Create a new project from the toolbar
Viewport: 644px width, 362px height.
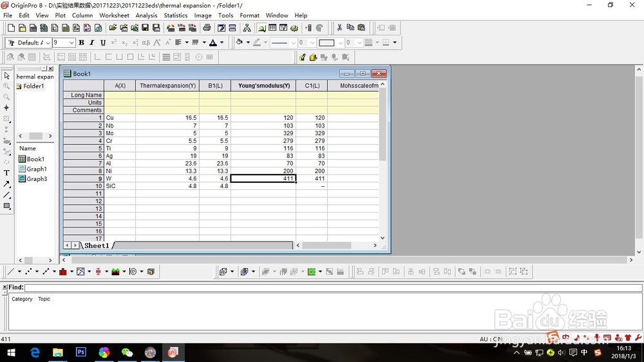click(12, 28)
